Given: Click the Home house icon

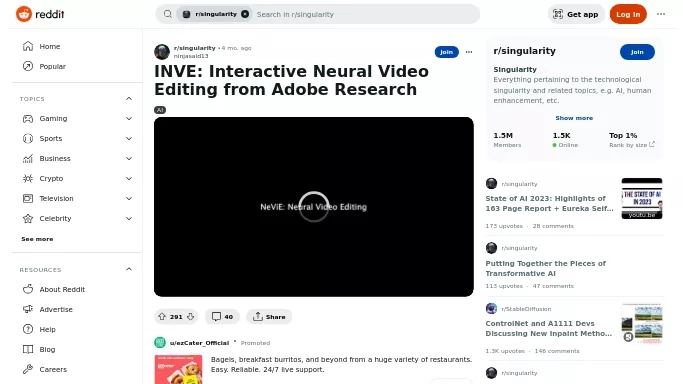Looking at the screenshot, I should pos(28,46).
